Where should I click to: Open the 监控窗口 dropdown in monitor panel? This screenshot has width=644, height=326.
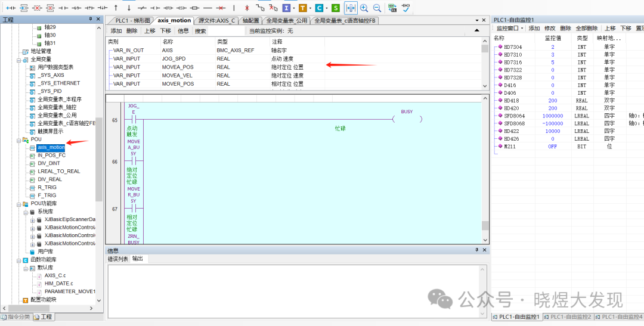pos(510,29)
